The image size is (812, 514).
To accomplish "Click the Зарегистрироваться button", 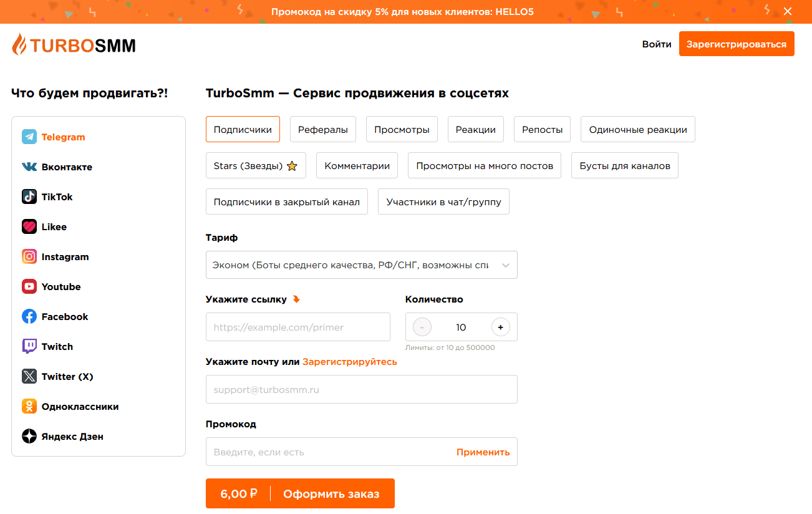I will pyautogui.click(x=737, y=44).
